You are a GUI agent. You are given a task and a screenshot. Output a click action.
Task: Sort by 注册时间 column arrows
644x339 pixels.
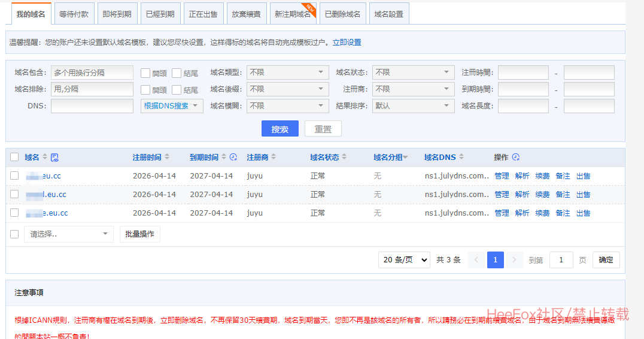[x=167, y=157]
